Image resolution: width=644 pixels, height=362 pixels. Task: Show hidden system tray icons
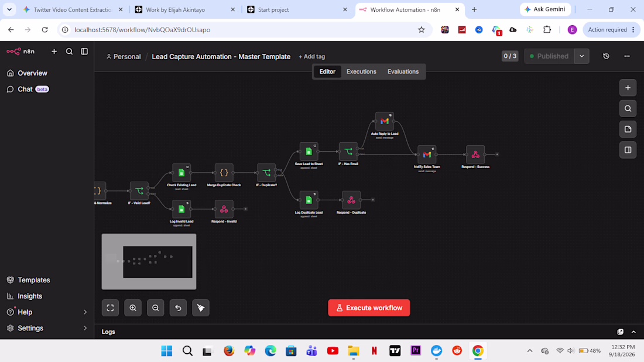click(529, 350)
